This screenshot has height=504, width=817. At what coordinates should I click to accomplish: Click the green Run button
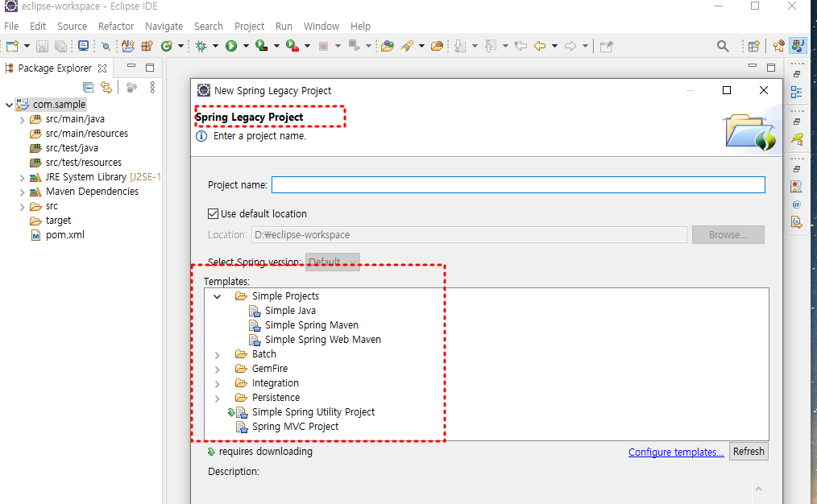(x=231, y=47)
